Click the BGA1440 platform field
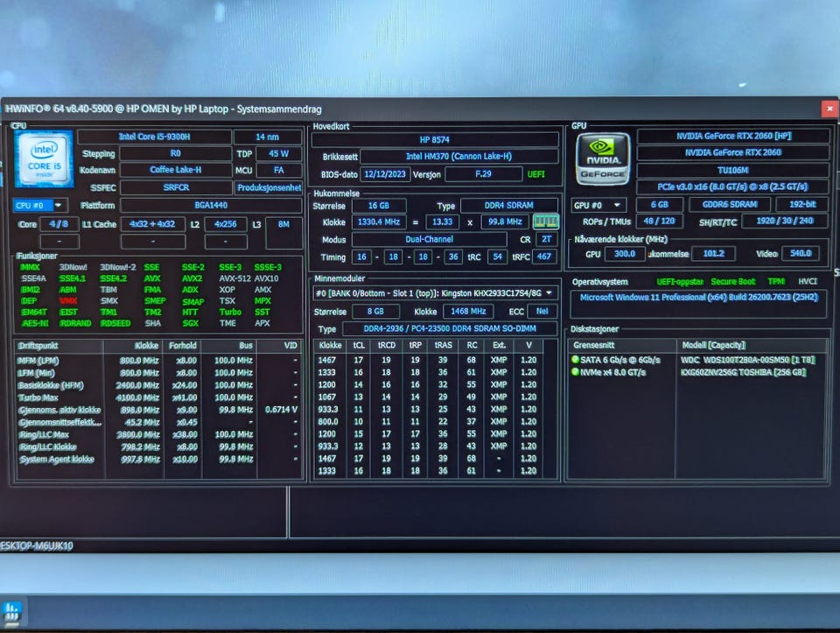The height and width of the screenshot is (633, 840). pos(211,205)
